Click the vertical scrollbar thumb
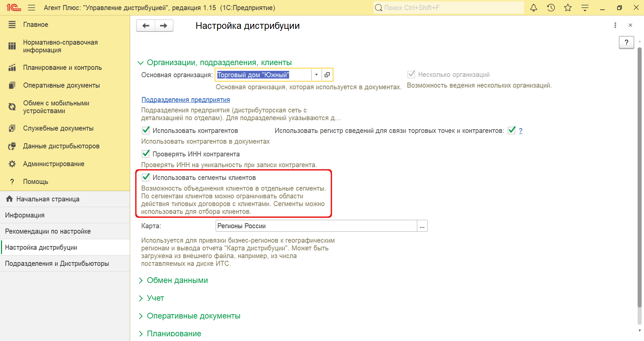This screenshot has height=341, width=644. [x=639, y=177]
